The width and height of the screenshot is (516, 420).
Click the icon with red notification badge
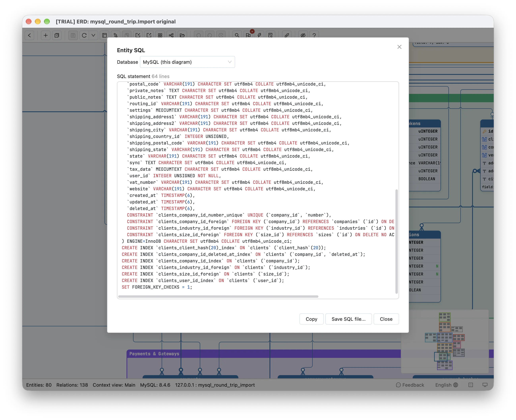[248, 35]
